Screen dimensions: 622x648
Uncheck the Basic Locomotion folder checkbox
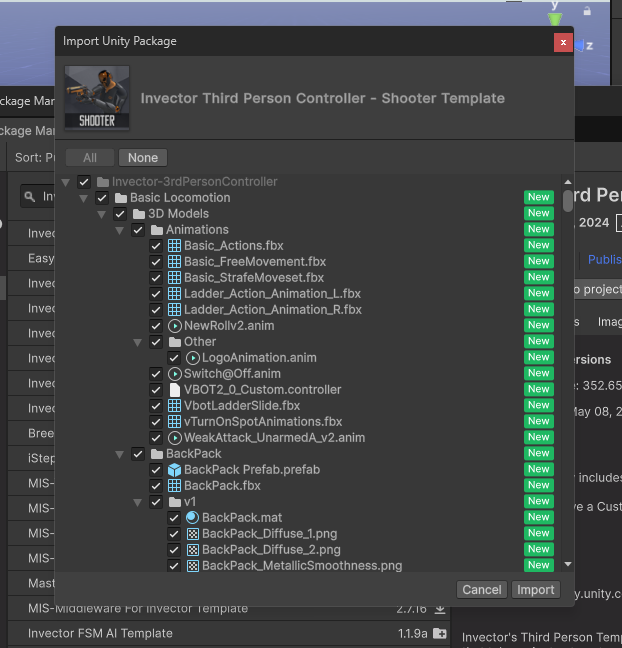click(x=102, y=198)
